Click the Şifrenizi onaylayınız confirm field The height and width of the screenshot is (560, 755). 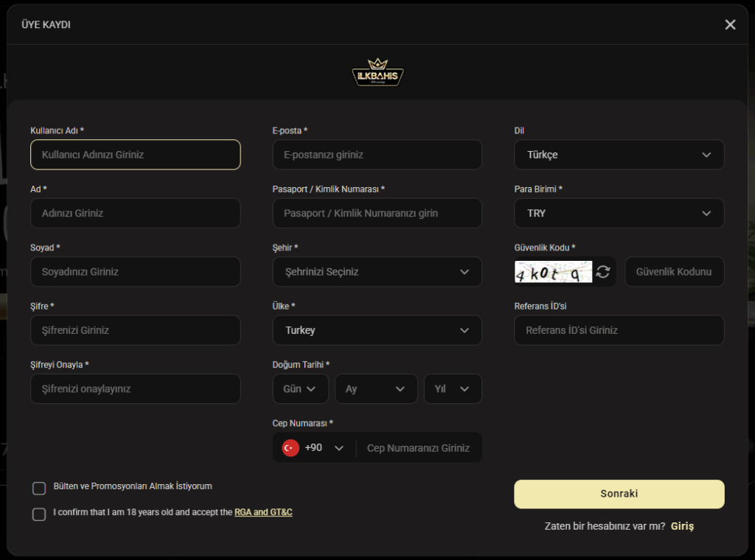pyautogui.click(x=136, y=389)
